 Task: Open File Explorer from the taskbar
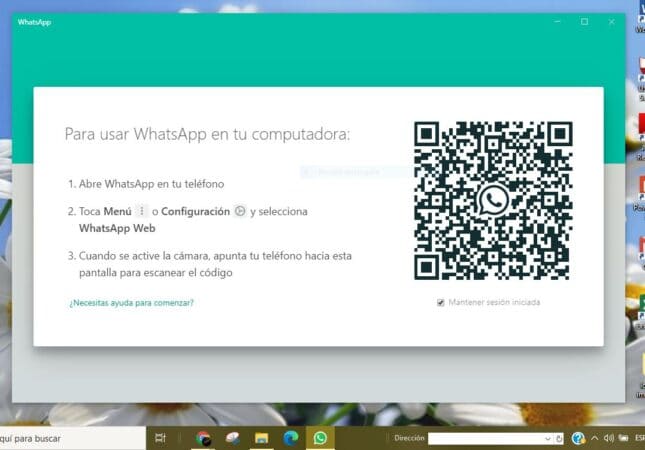[262, 438]
